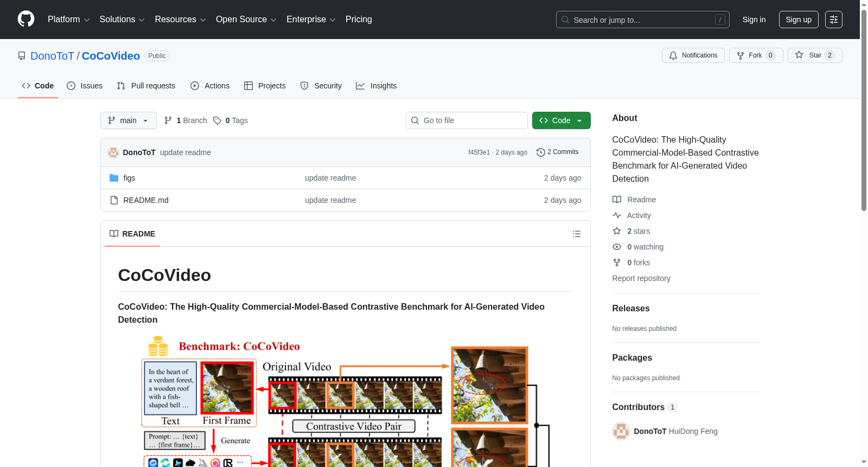Click the CoCoVideo benchmark diagram image
The height and width of the screenshot is (467, 868).
point(345,401)
